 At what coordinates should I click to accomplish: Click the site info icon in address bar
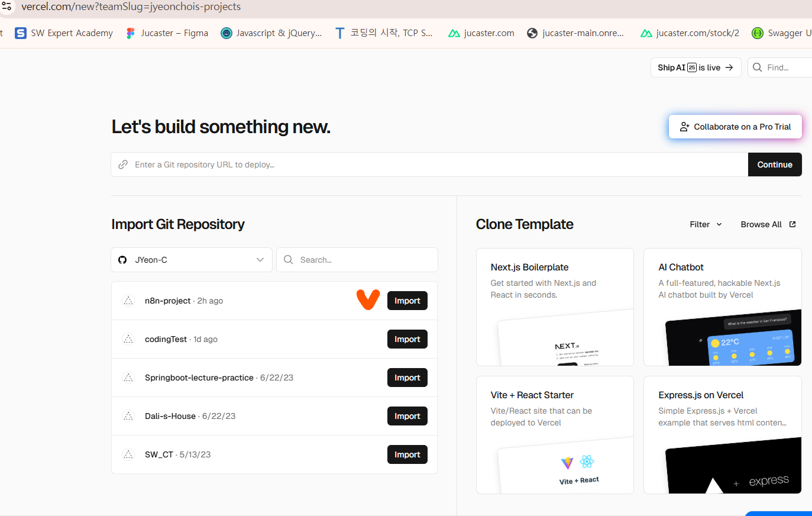click(7, 7)
